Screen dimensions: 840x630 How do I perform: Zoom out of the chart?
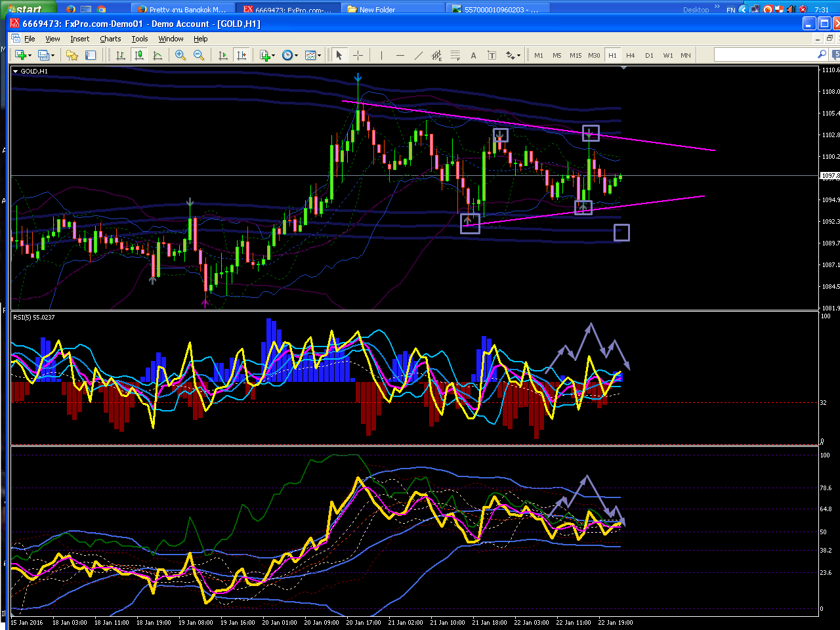(x=199, y=55)
